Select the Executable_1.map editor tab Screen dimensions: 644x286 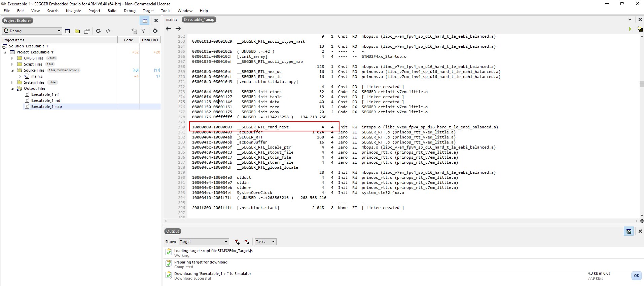tap(199, 19)
